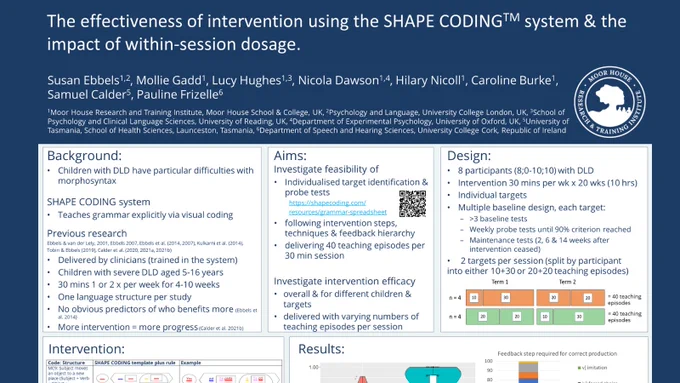The width and height of the screenshot is (680, 383).
Task: Click 'Maintenance tests (2, 6 & 14 weeks...' sub-bullet
Action: (x=539, y=245)
